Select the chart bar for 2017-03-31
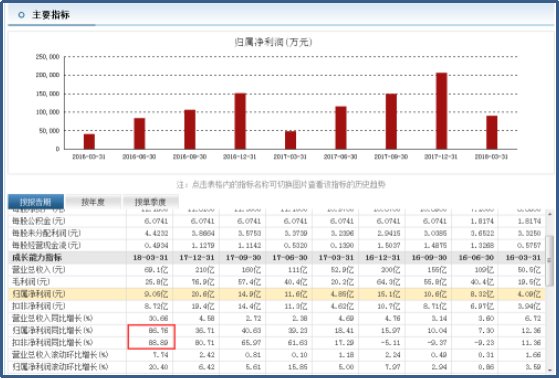 click(291, 140)
